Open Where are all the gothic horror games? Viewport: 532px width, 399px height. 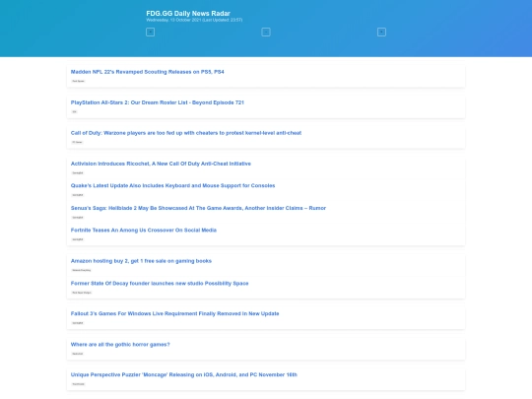tap(120, 345)
